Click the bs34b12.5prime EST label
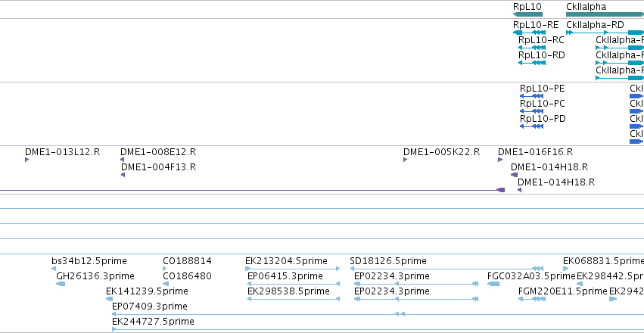This screenshot has height=333, width=644. point(89,261)
